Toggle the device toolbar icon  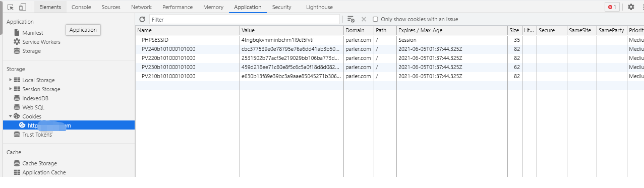[23, 7]
